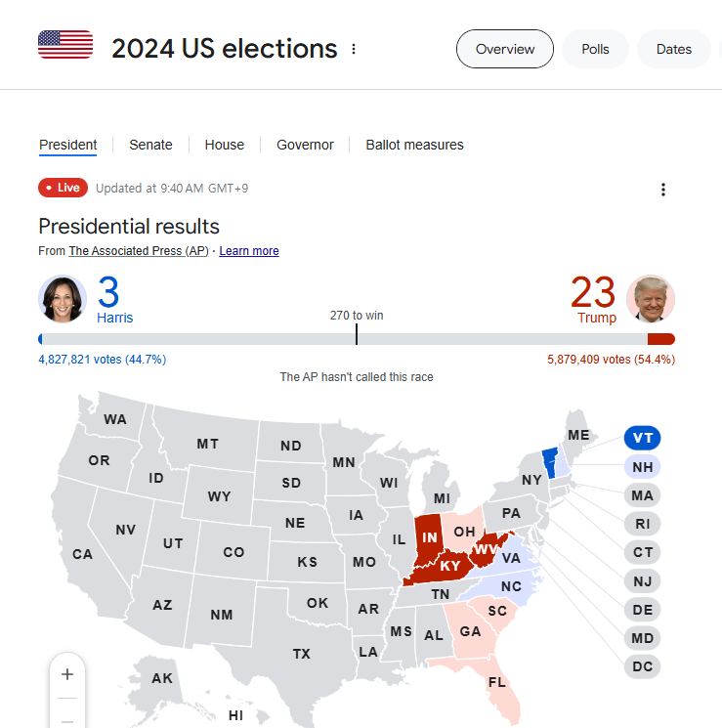
Task: Click the DC state bubble
Action: pos(642,667)
